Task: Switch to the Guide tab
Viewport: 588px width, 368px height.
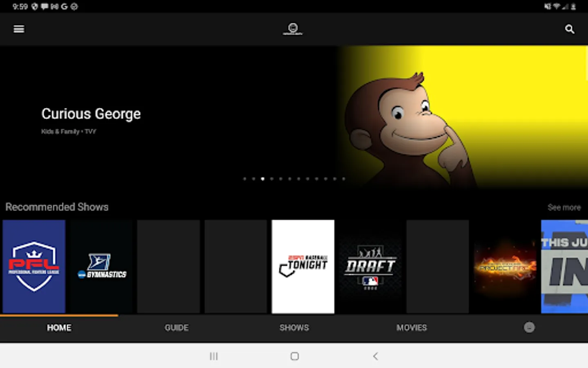Action: pos(176,328)
